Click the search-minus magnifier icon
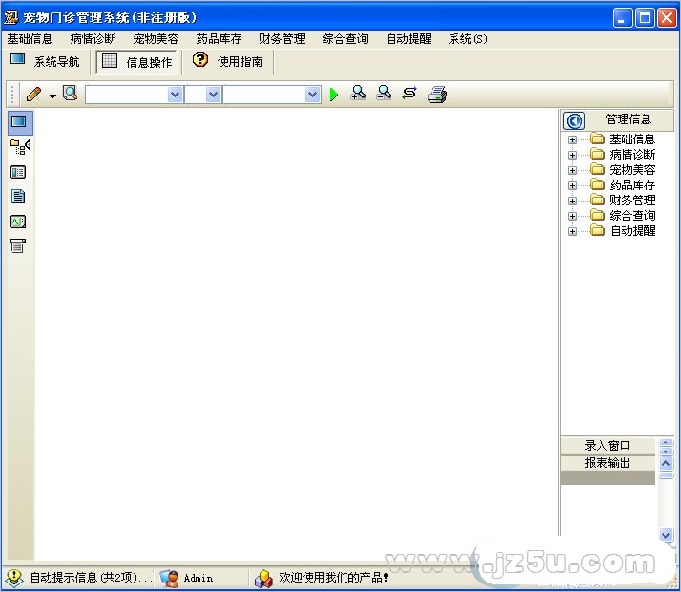The image size is (681, 592). click(x=384, y=93)
